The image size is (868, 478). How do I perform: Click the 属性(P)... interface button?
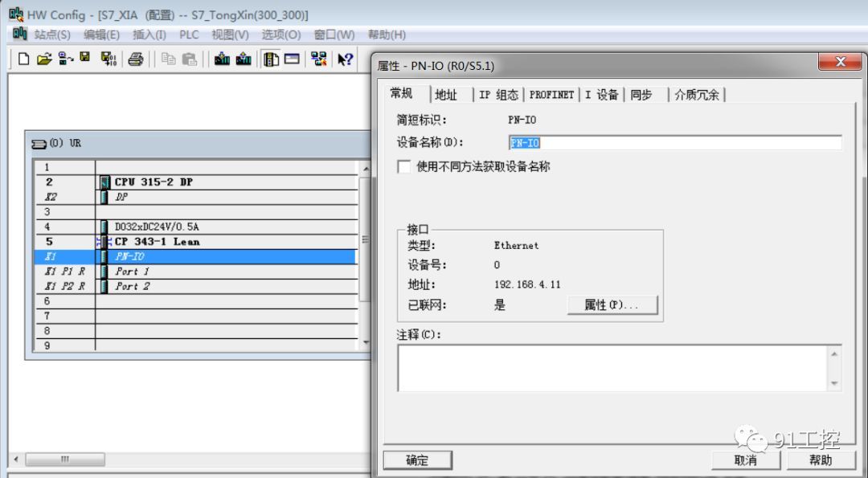coord(612,305)
